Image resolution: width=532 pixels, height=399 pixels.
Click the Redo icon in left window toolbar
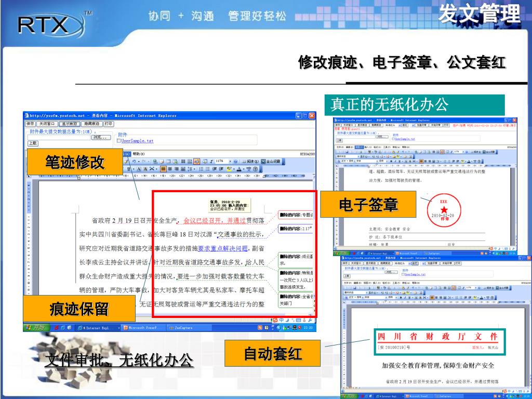[144, 162]
